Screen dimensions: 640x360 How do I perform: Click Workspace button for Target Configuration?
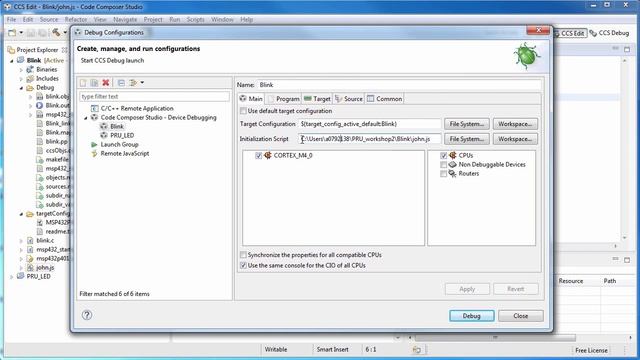(x=515, y=124)
